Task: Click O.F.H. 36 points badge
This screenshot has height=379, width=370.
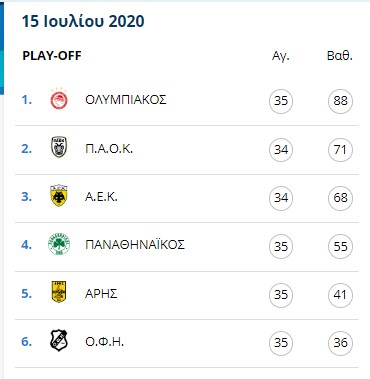Action: tap(340, 343)
